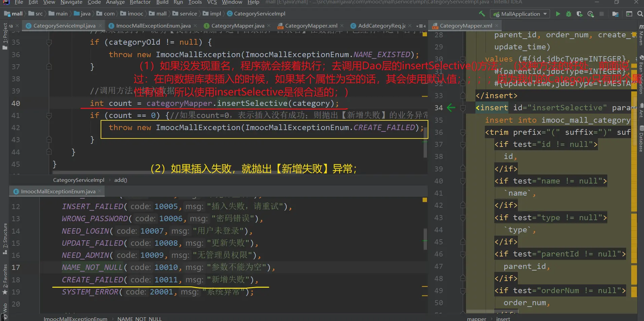Start debugging with the green bug icon

569,14
